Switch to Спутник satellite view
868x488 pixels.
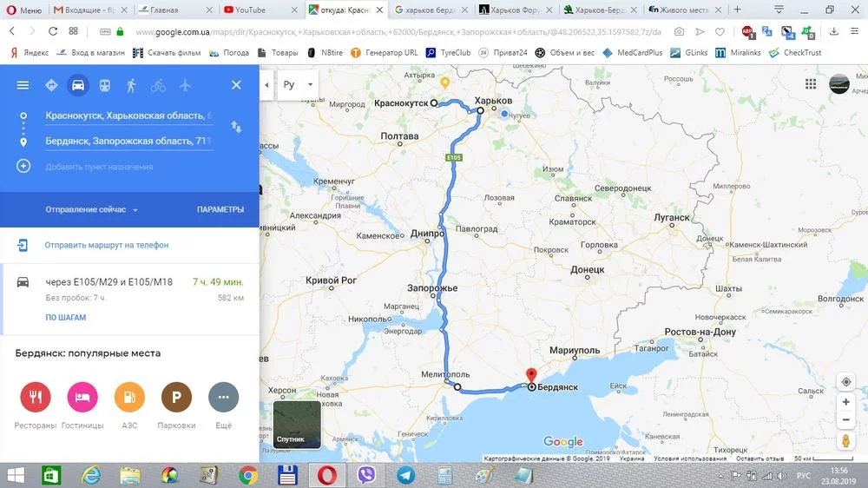coord(297,425)
